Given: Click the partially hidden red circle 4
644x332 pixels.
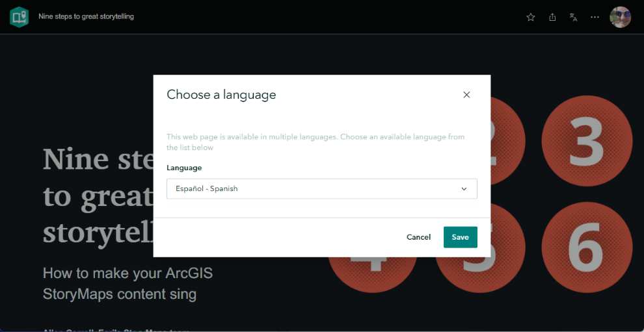Looking at the screenshot, I should [x=373, y=275].
